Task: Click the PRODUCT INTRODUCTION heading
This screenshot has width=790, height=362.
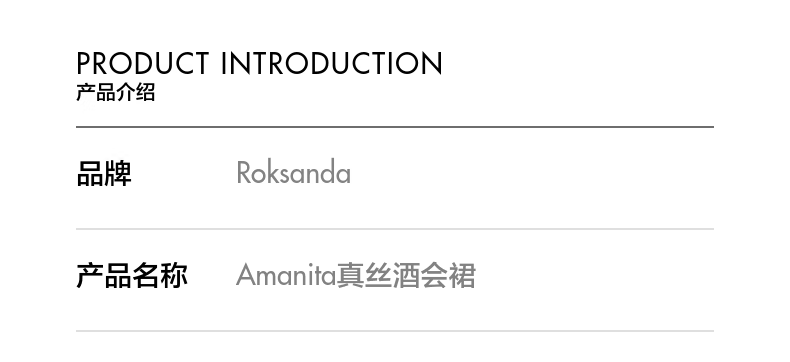Action: point(259,63)
